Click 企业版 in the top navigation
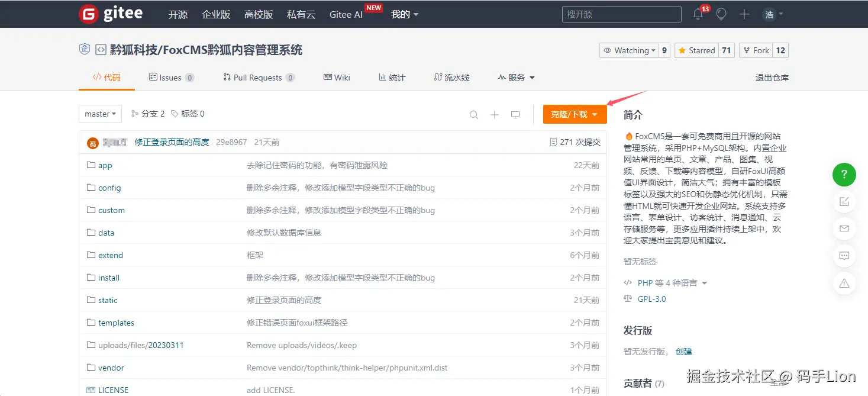Image resolution: width=868 pixels, height=396 pixels. (x=216, y=14)
